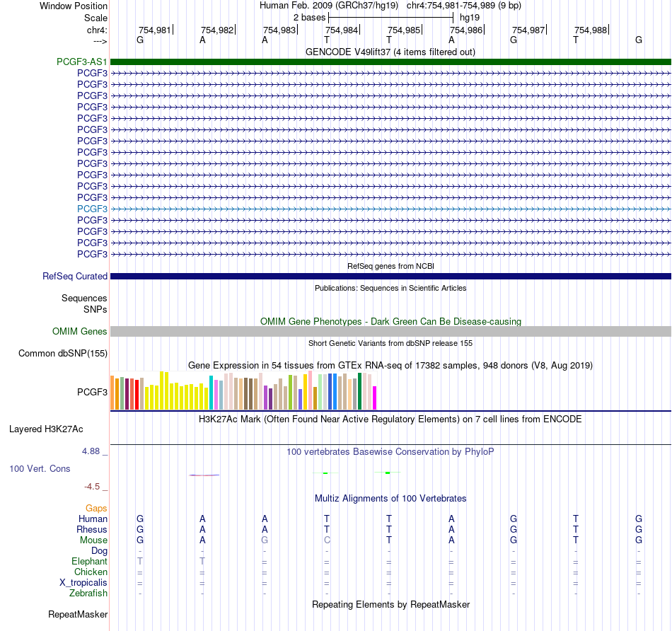
Task: Click the dark green GTEx expression bar
Action: click(360, 391)
